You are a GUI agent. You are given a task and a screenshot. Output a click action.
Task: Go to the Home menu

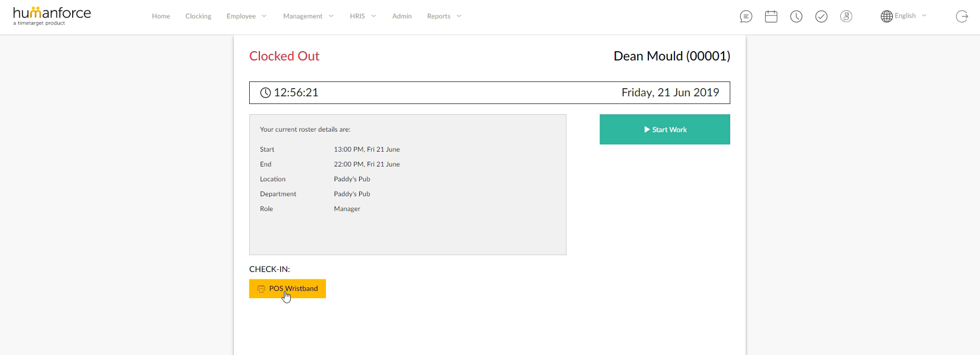tap(161, 16)
